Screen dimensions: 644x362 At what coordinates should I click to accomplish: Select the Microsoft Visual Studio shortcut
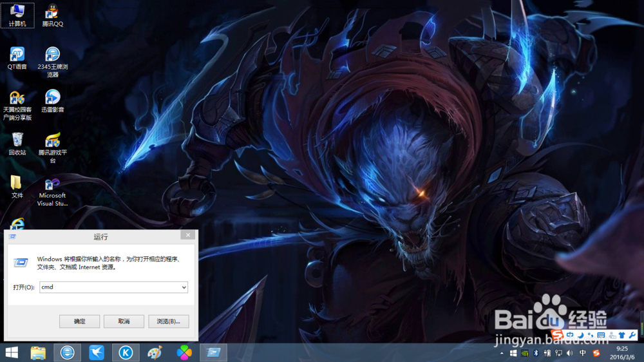53,193
